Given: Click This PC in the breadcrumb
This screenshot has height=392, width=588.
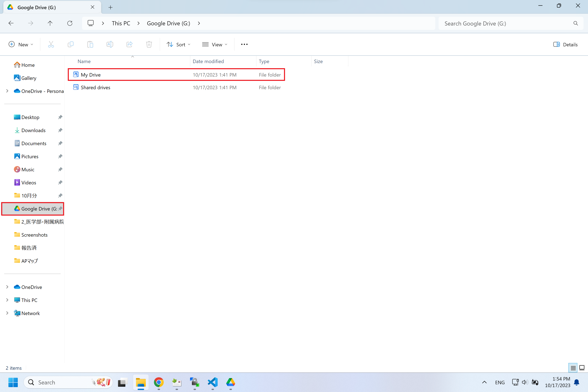Looking at the screenshot, I should pyautogui.click(x=121, y=23).
